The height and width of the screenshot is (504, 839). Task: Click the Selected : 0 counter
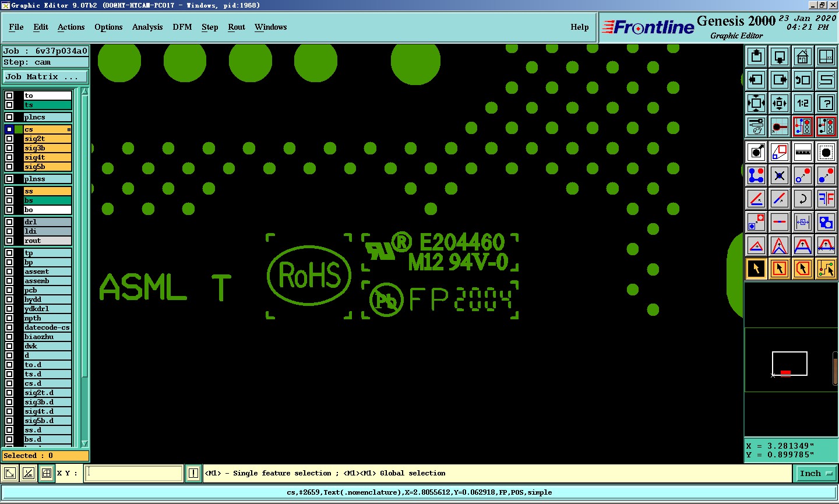[x=46, y=456]
